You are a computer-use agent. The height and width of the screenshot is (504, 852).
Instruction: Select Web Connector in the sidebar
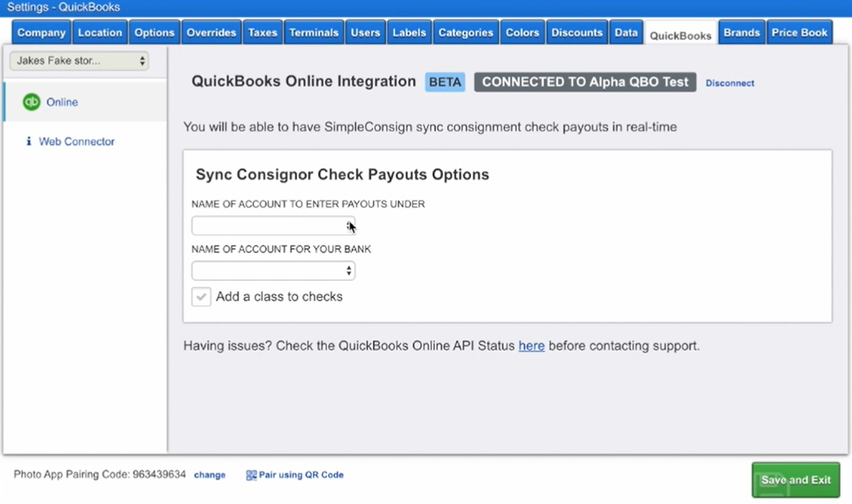click(x=77, y=142)
